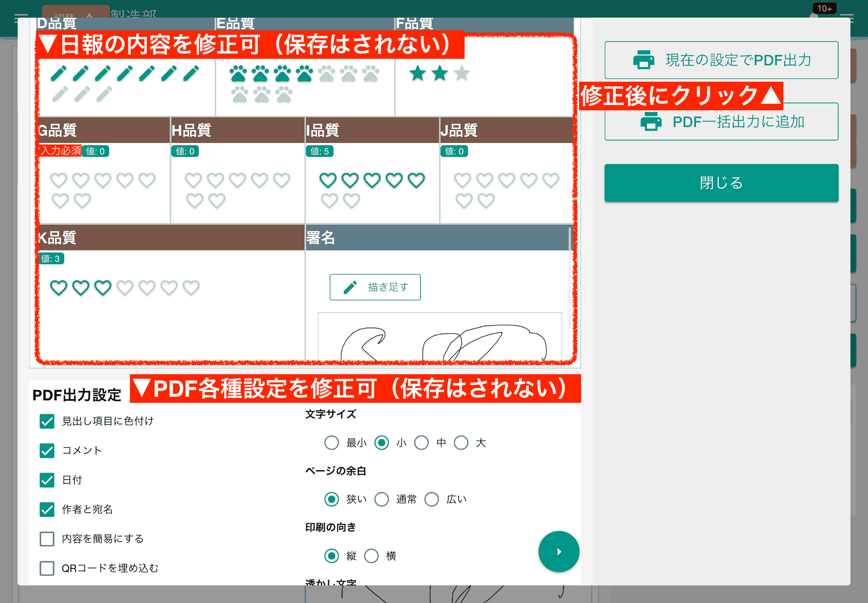The width and height of the screenshot is (868, 603).
Task: Check the QRコードを埋め込む checkbox
Action: click(47, 568)
